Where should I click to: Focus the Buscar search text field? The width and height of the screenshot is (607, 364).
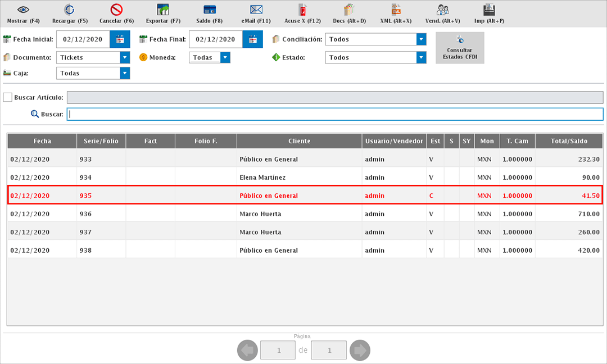[334, 114]
